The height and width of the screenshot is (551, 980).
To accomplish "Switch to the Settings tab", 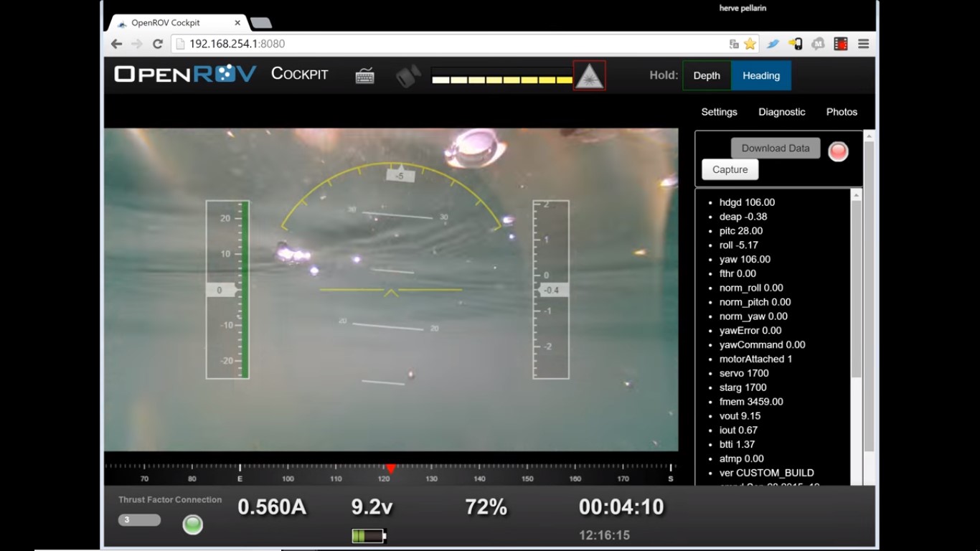I will [718, 112].
